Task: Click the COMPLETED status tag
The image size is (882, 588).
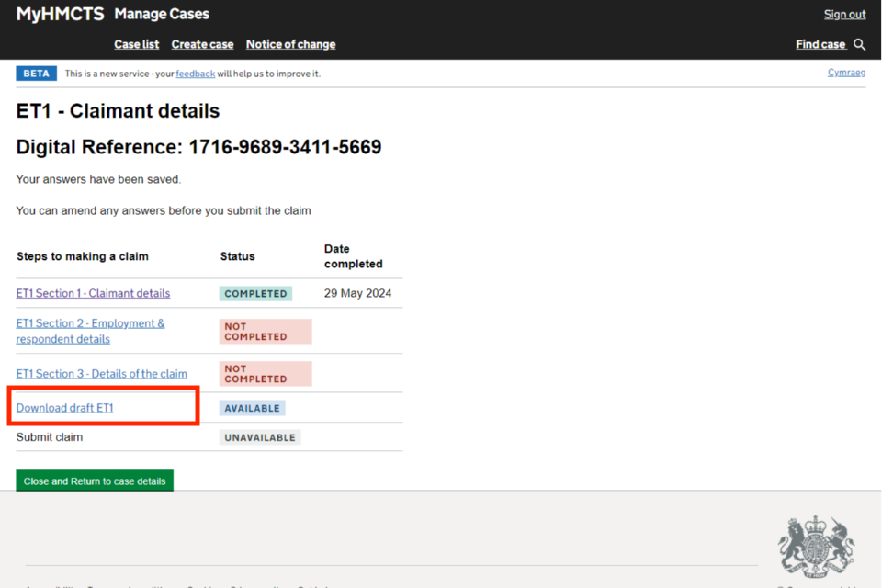Action: (255, 294)
